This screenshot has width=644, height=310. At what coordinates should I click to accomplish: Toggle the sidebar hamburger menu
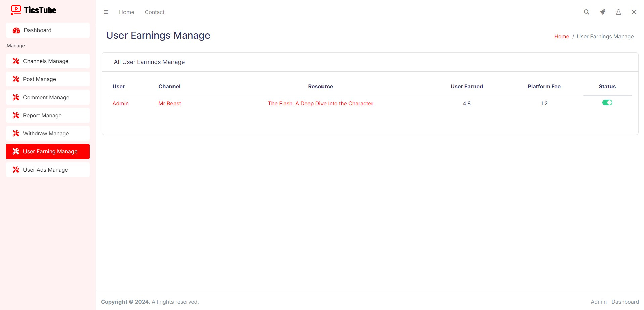tap(106, 12)
